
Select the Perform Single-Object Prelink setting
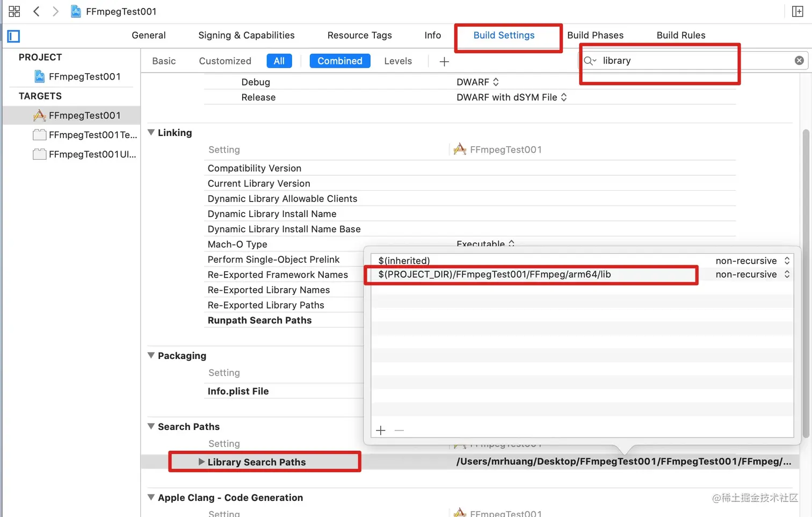274,259
